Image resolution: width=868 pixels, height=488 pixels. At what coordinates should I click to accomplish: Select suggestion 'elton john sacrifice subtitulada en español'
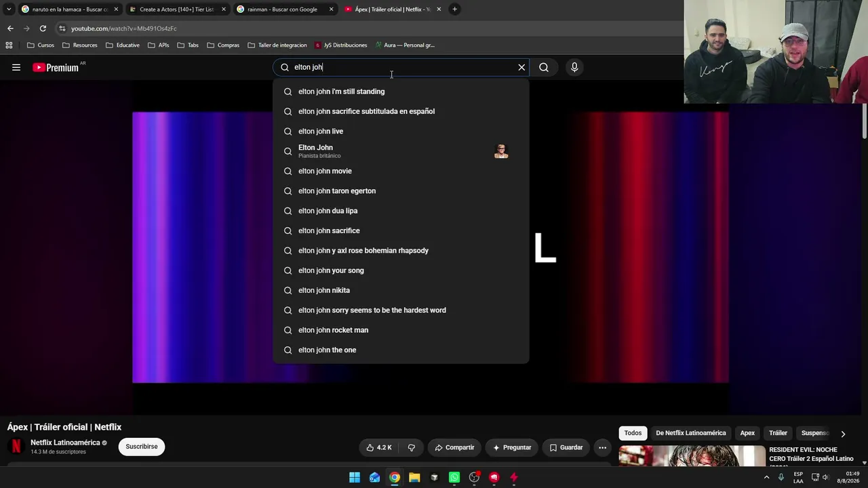click(x=401, y=111)
